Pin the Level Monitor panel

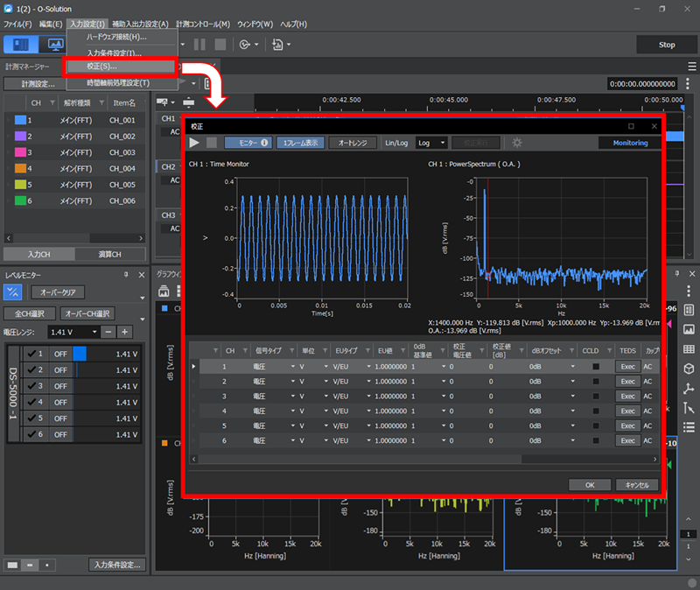(x=126, y=275)
